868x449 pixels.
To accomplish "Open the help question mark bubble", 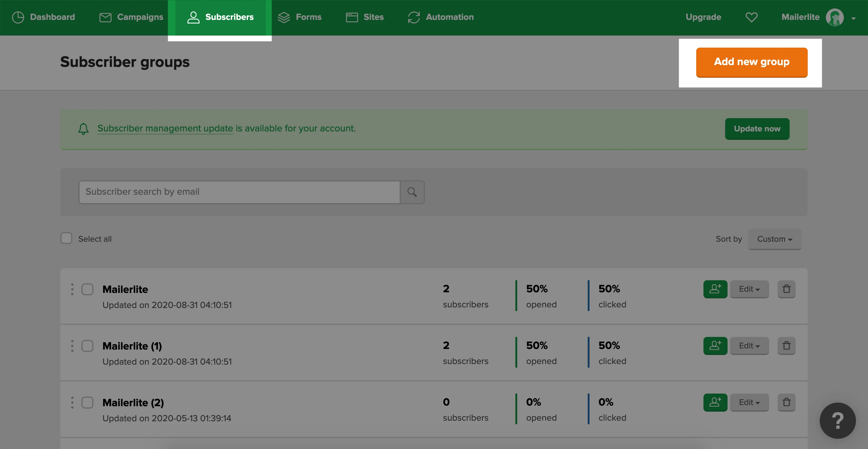I will 837,420.
